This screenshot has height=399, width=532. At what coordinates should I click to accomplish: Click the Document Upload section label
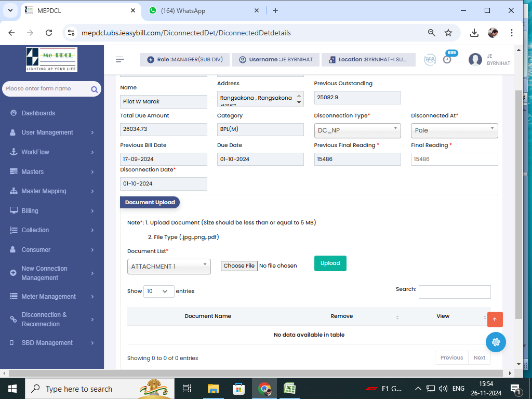(x=150, y=202)
